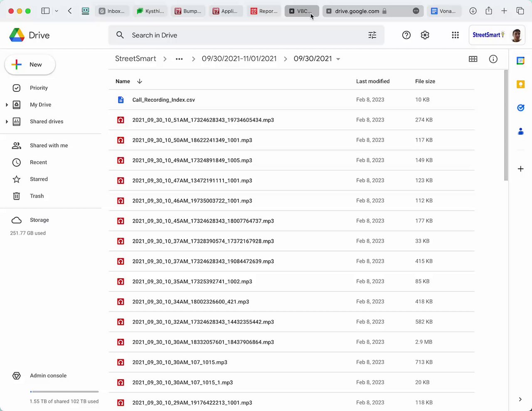This screenshot has width=532, height=411.
Task: Expand the Shared drives tree arrow
Action: (x=7, y=122)
